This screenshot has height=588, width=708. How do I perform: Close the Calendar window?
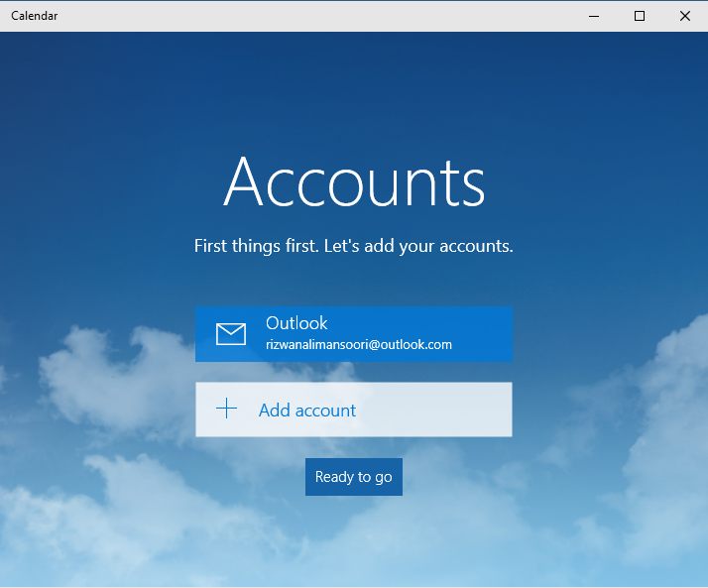coord(685,16)
